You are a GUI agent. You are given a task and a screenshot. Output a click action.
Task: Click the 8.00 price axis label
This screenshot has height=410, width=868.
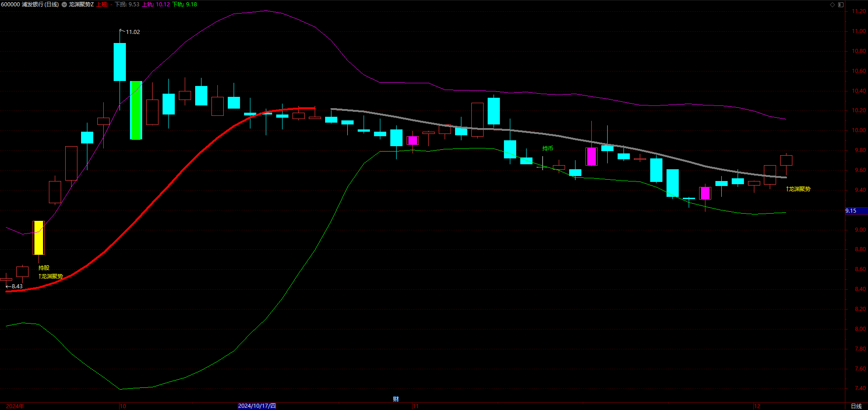click(860, 329)
